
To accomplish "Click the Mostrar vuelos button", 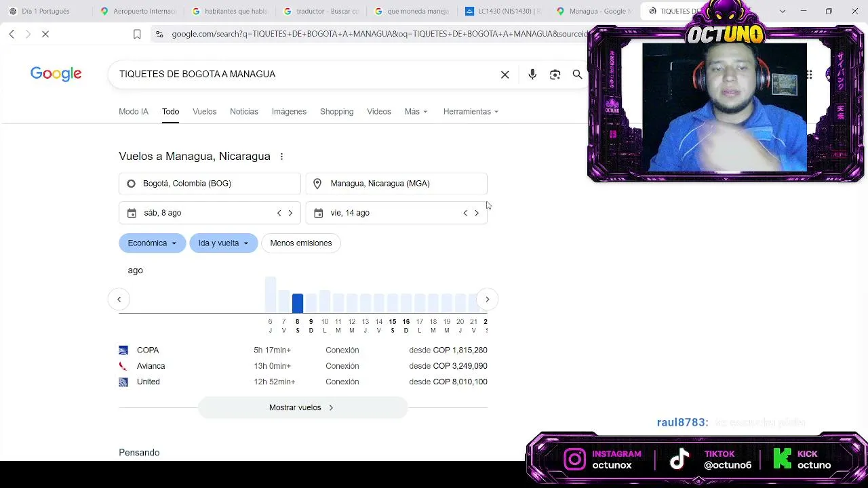I will (302, 408).
